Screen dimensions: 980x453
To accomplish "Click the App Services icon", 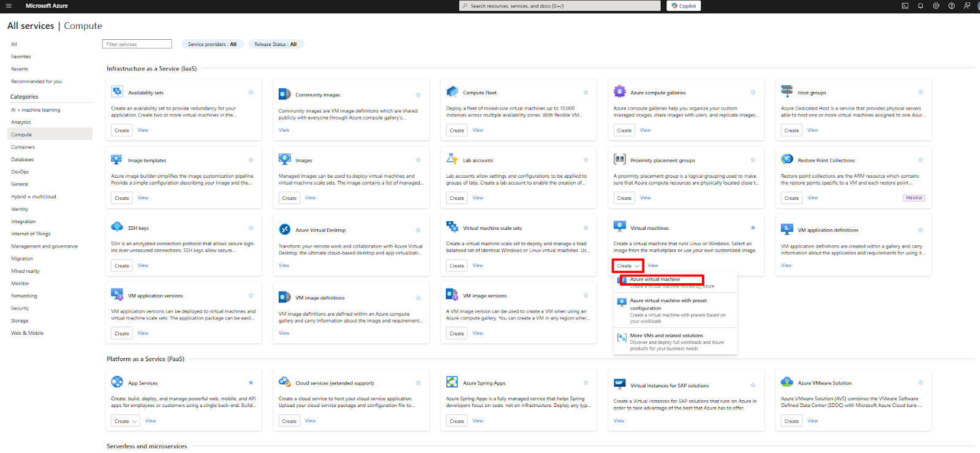I will coord(117,382).
